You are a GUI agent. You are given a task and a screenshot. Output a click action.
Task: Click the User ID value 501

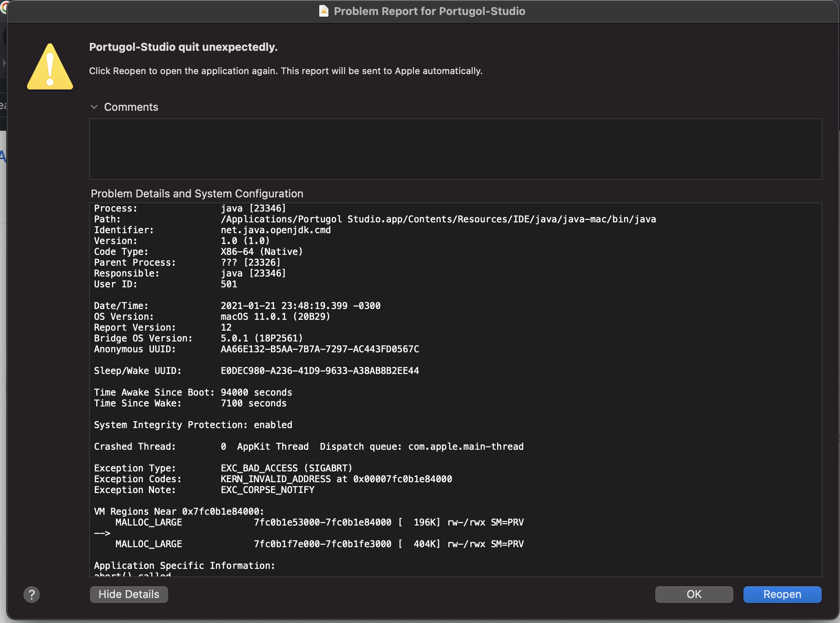[x=229, y=284]
